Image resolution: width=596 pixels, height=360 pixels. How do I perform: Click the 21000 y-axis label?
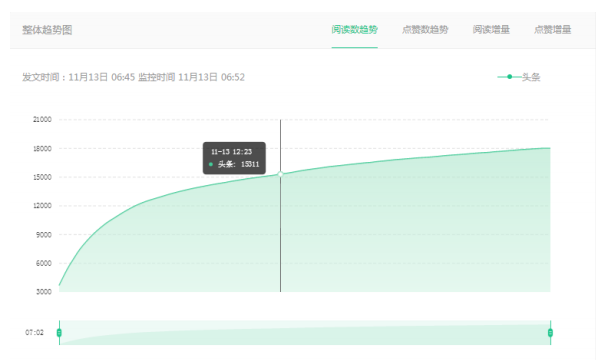42,119
